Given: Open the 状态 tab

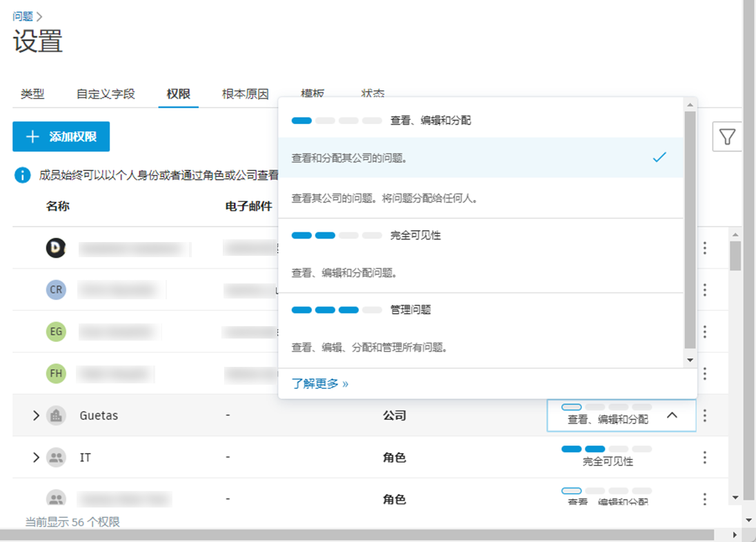Looking at the screenshot, I should pos(372,92).
